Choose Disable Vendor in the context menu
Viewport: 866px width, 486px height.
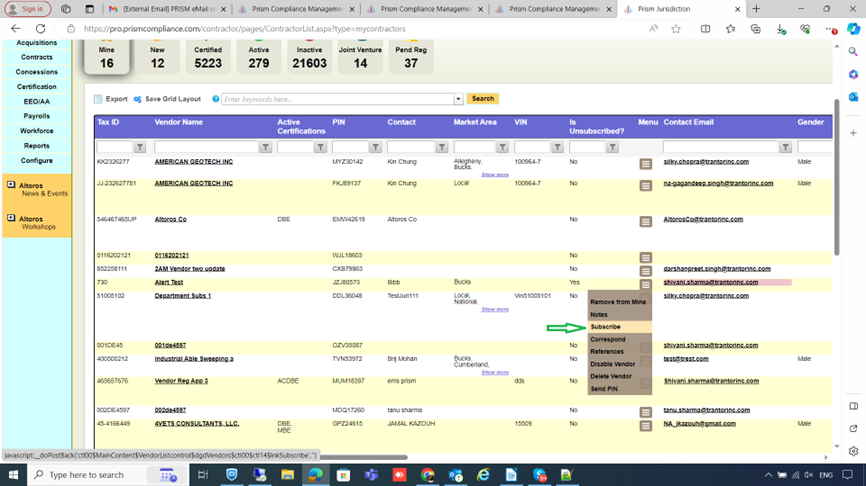click(612, 364)
